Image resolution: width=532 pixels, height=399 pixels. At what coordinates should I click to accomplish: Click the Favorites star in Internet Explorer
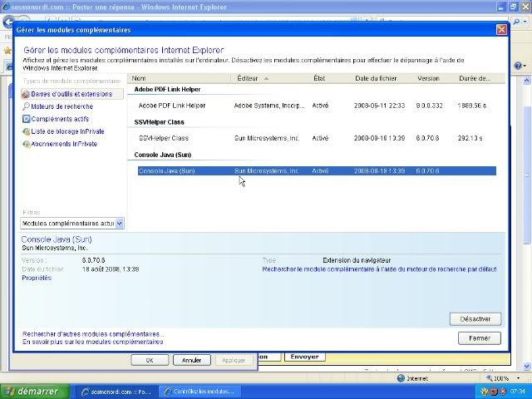7,51
